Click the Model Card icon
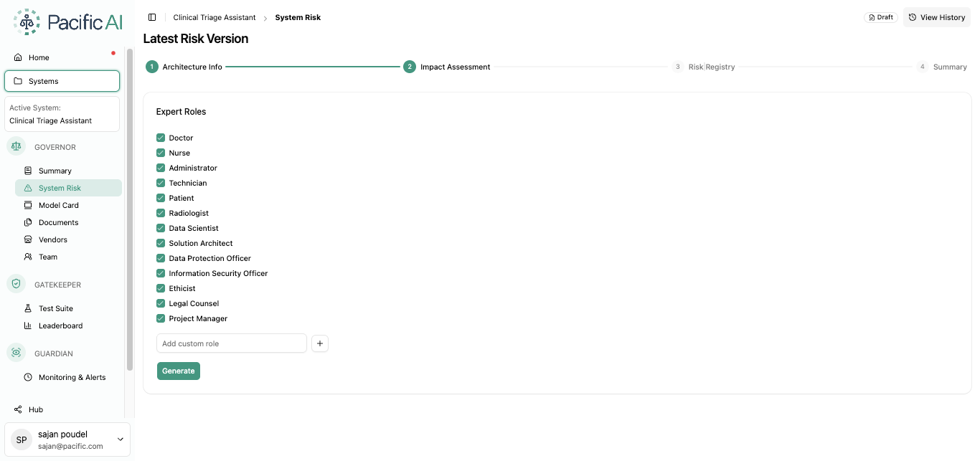Screen dimensions: 980x461 coord(28,205)
